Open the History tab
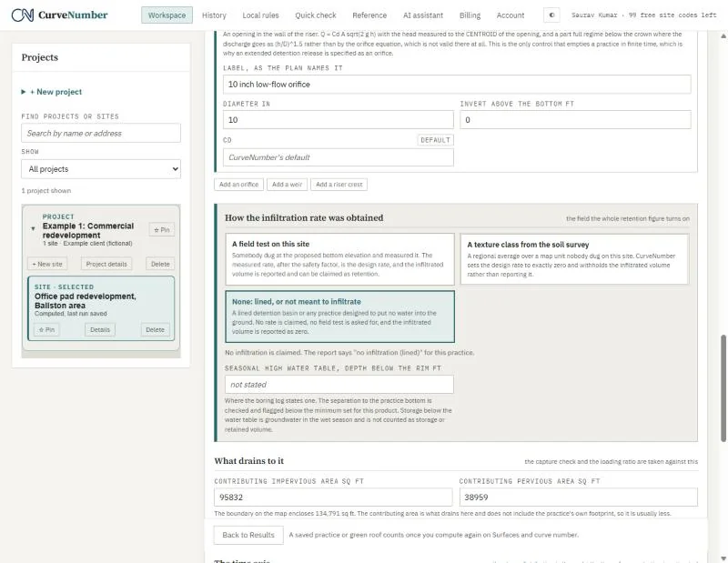 click(x=214, y=15)
